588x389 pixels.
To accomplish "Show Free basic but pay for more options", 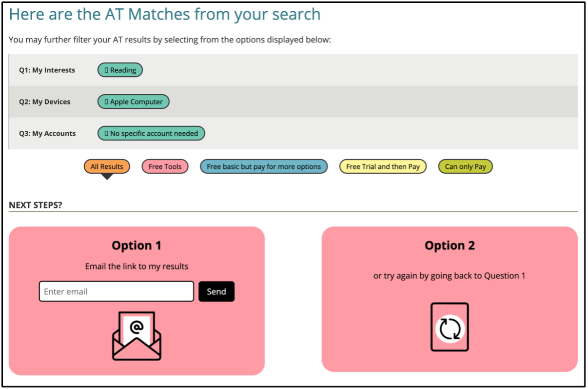I will pyautogui.click(x=264, y=166).
